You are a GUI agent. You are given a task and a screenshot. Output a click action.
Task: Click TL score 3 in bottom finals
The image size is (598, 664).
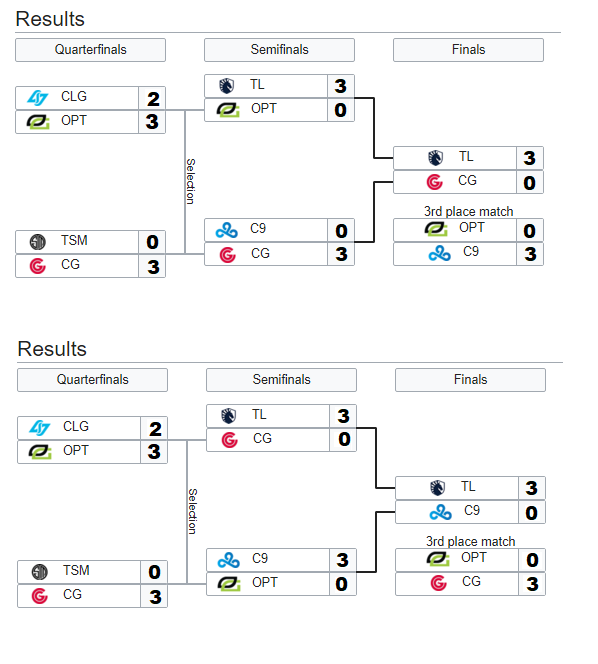532,488
